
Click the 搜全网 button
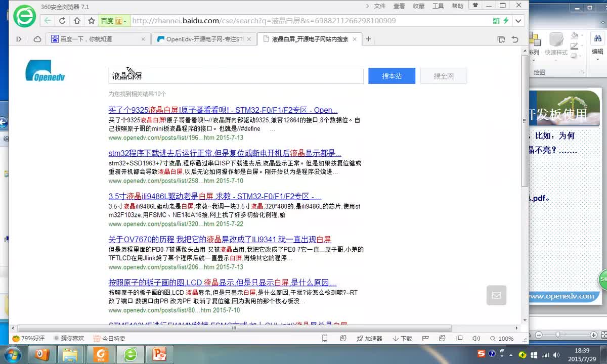click(444, 76)
